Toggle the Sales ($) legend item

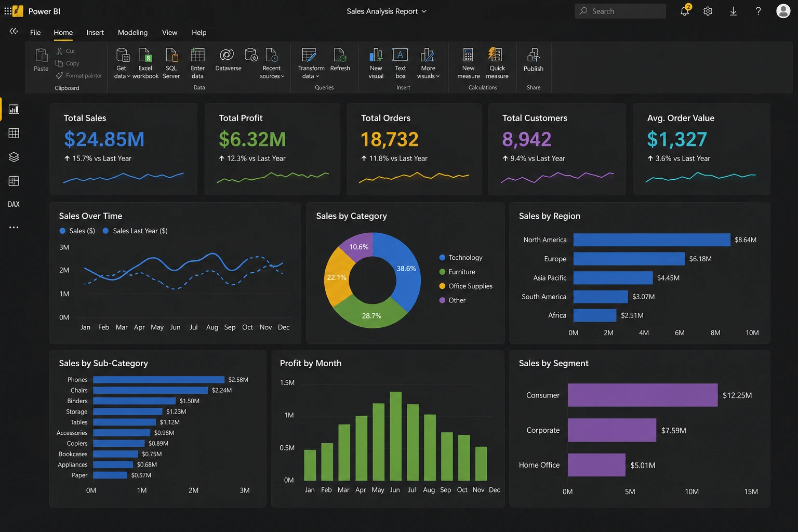pyautogui.click(x=77, y=231)
